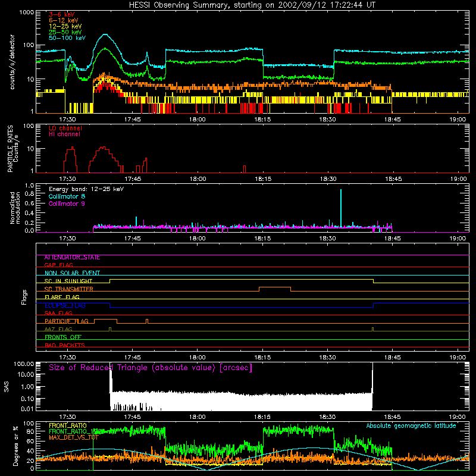Select the LO channel legend label
476x476 pixels.
(x=65, y=128)
